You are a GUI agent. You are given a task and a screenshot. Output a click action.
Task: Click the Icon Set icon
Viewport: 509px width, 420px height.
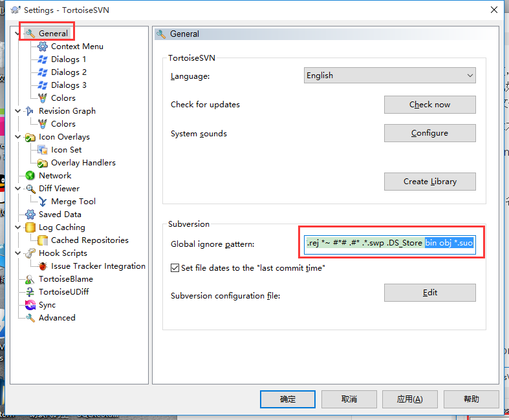pyautogui.click(x=43, y=150)
